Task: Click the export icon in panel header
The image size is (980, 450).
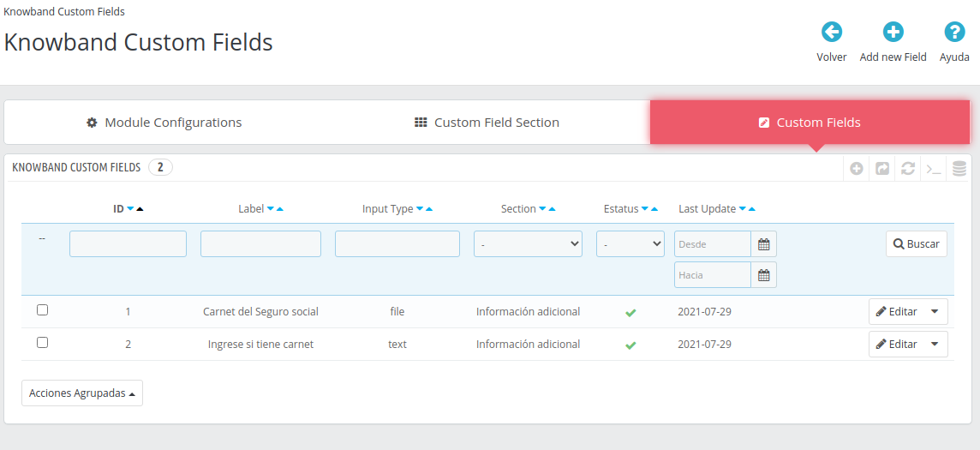Action: pos(882,169)
